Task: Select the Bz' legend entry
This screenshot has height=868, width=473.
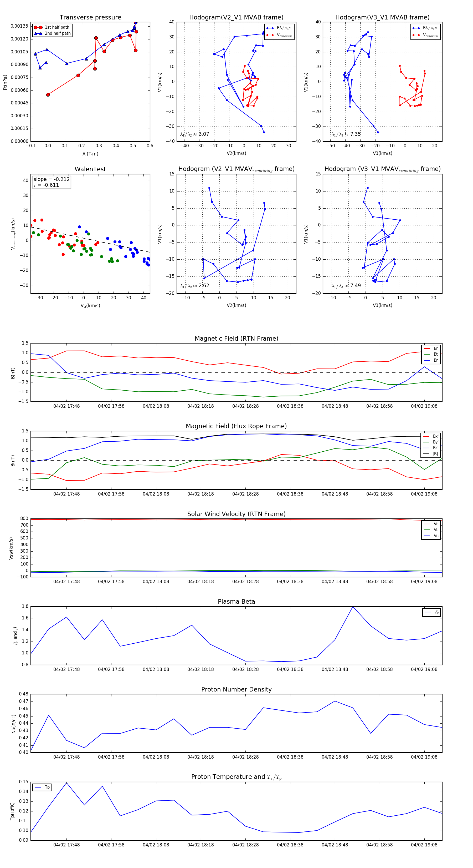Action: click(x=431, y=448)
